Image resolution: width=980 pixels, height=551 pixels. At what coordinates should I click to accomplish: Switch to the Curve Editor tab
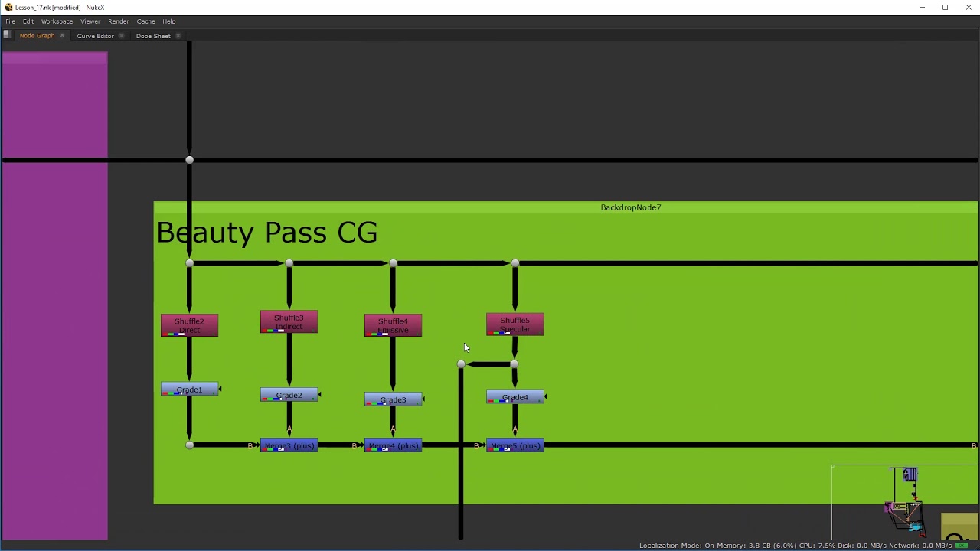pos(95,36)
